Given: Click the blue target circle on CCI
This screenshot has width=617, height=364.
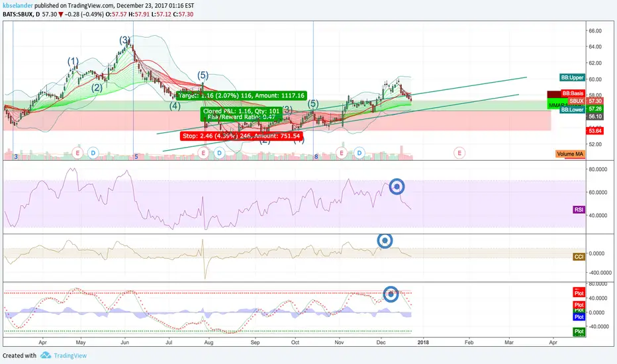Looking at the screenshot, I should click(x=385, y=240).
